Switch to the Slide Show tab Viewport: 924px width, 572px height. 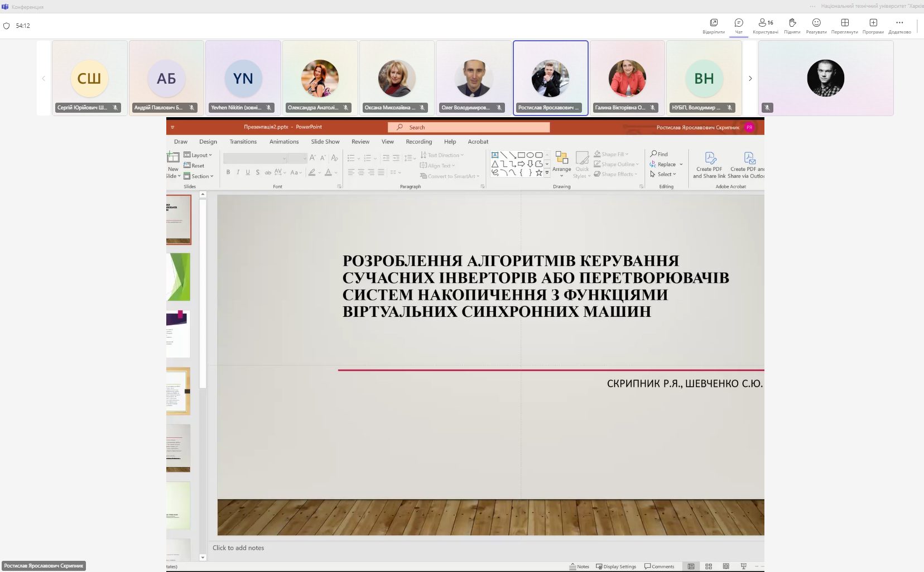[x=325, y=142]
